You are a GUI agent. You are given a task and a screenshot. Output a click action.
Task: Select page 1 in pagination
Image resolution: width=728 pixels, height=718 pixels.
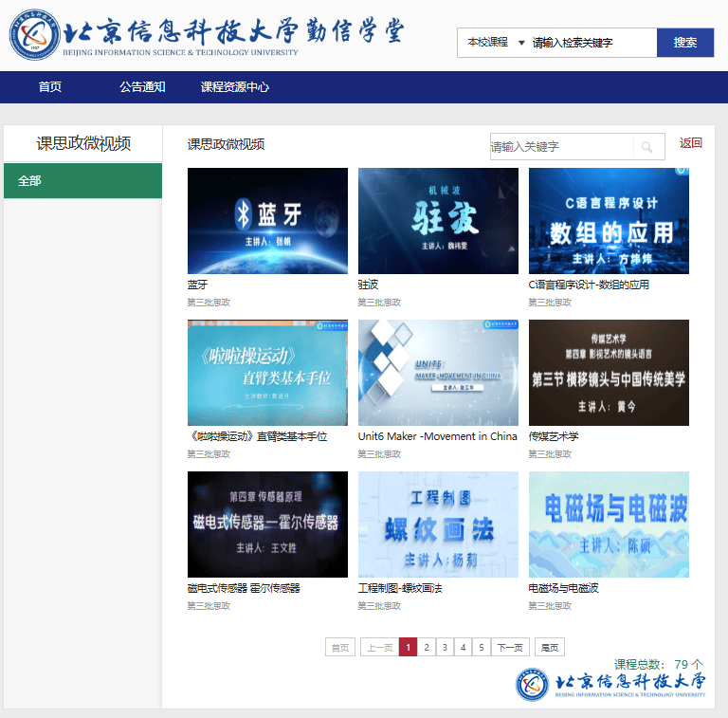tap(409, 648)
